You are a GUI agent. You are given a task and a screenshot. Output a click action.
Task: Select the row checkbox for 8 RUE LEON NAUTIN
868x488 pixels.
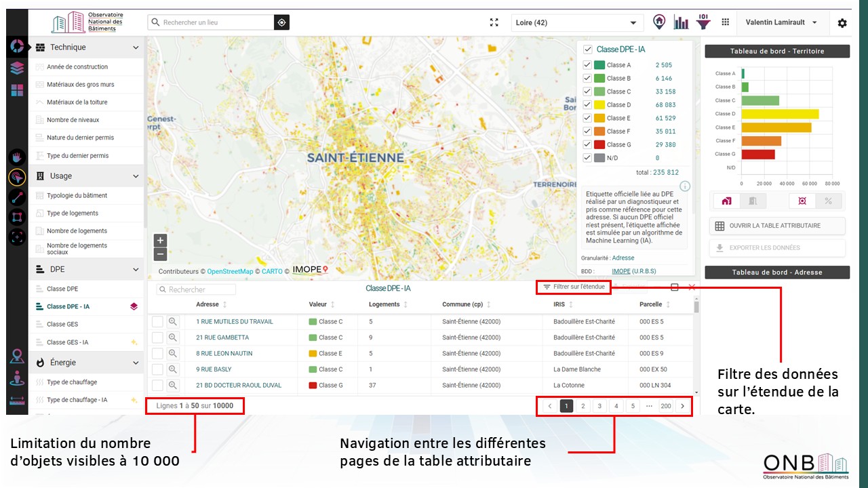(157, 354)
